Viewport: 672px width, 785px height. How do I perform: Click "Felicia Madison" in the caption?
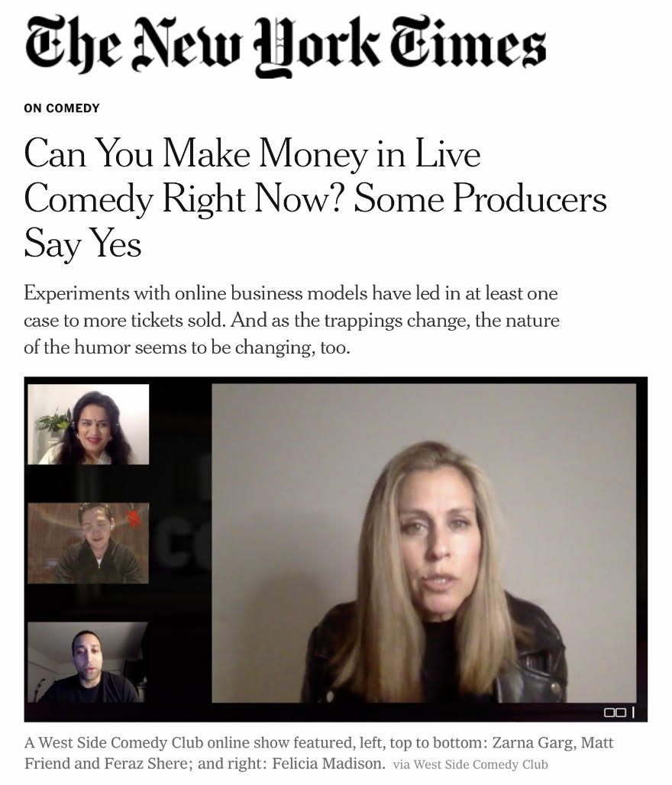[328, 764]
